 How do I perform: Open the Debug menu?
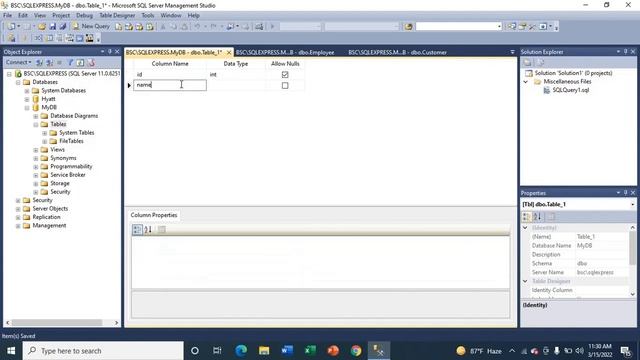click(x=84, y=16)
